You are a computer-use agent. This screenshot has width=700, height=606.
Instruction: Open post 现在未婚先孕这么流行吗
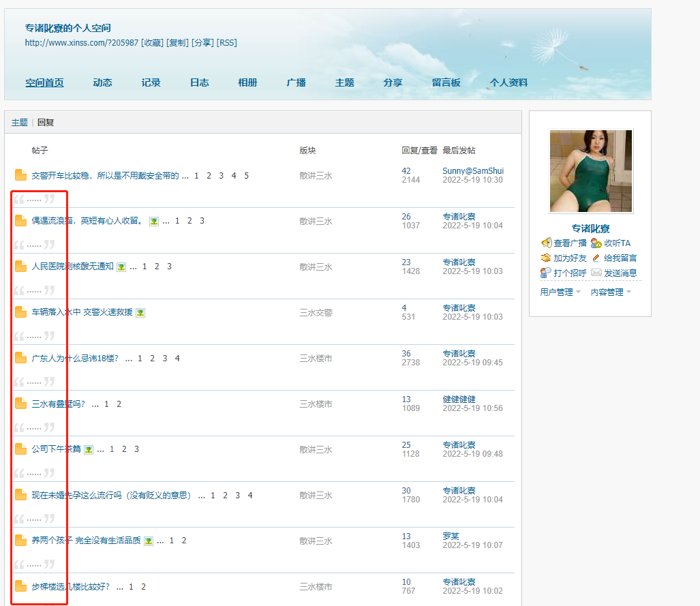[112, 496]
